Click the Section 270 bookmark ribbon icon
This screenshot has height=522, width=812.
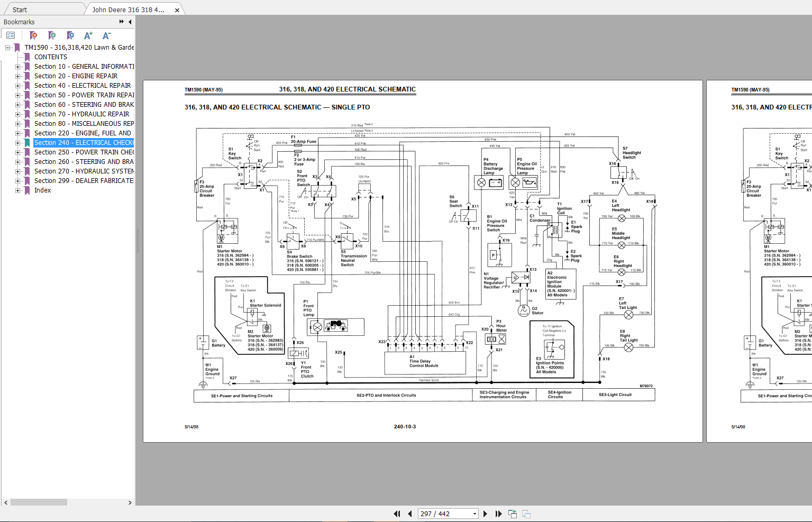(x=27, y=171)
